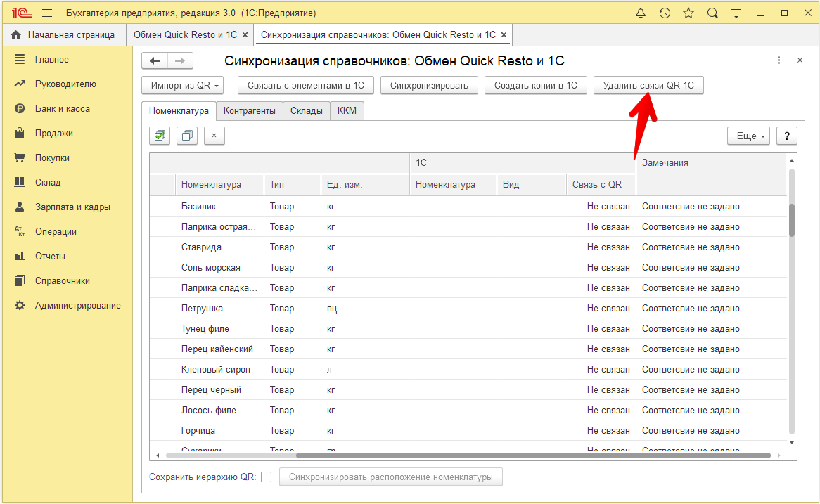Open service menu lines icon in title bar
The image size is (820, 504).
(736, 13)
